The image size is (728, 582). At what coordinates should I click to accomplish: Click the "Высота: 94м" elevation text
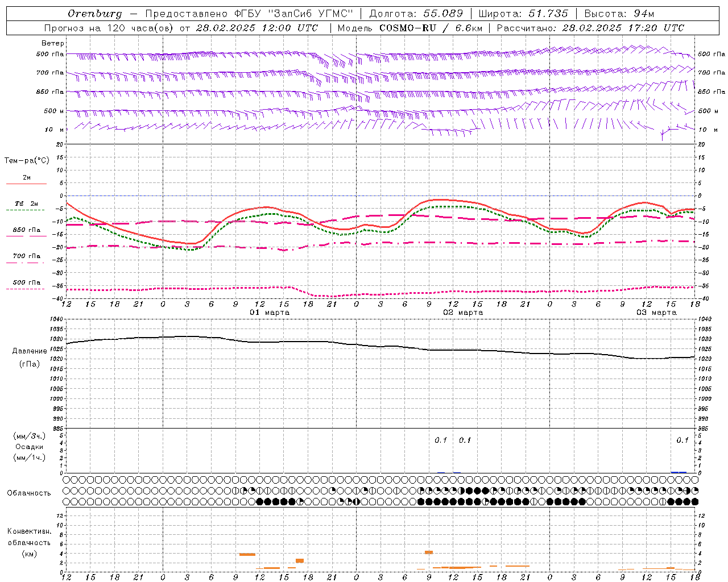click(x=619, y=14)
